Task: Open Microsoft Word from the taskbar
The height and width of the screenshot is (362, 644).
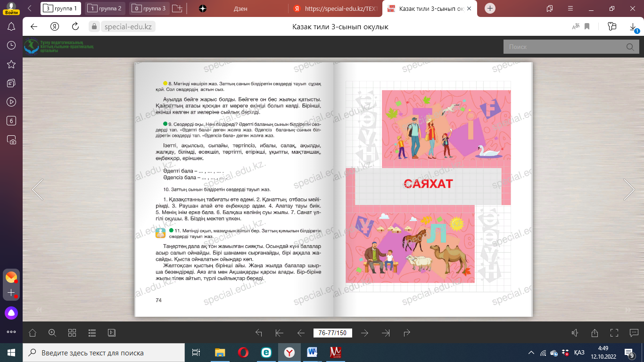Action: (x=312, y=352)
